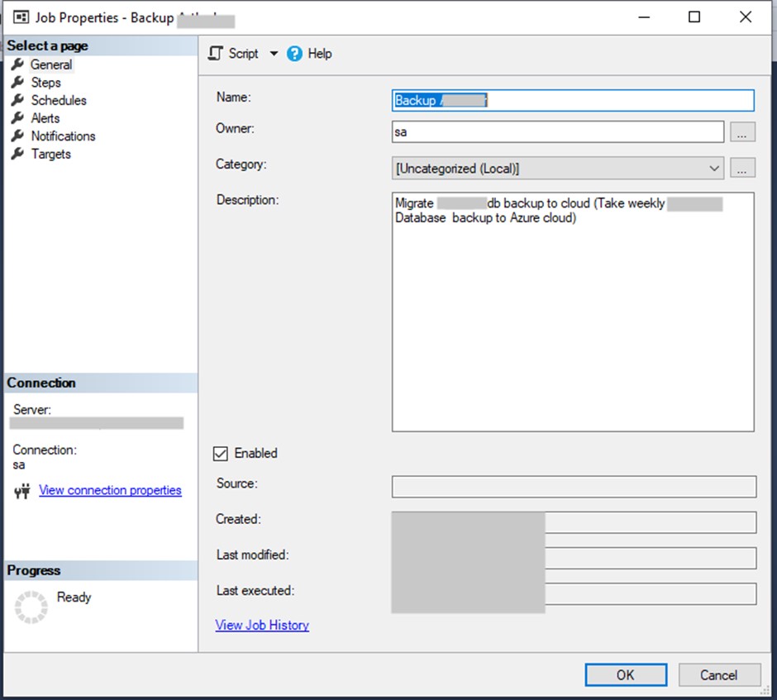Open the Category dropdown list
The width and height of the screenshot is (777, 700).
714,168
